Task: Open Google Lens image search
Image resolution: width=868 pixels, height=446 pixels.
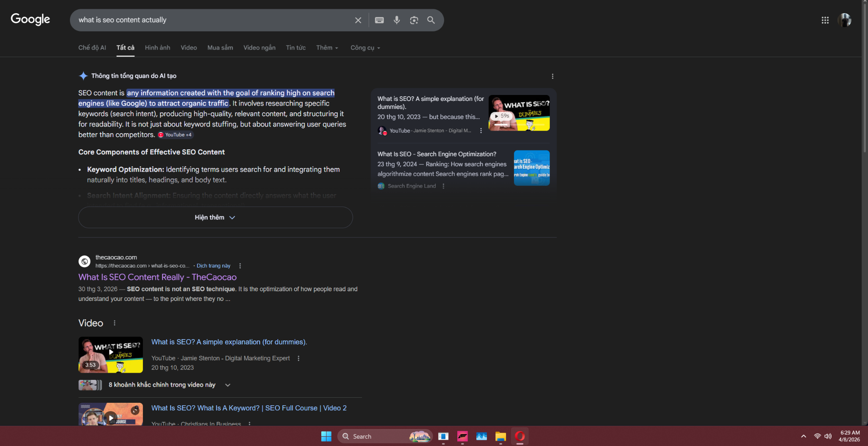Action: (414, 20)
